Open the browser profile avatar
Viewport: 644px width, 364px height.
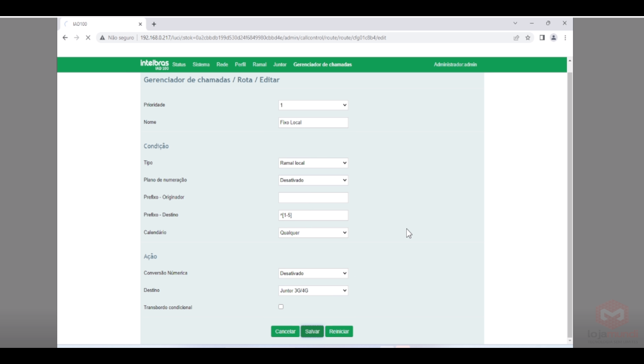coord(553,37)
